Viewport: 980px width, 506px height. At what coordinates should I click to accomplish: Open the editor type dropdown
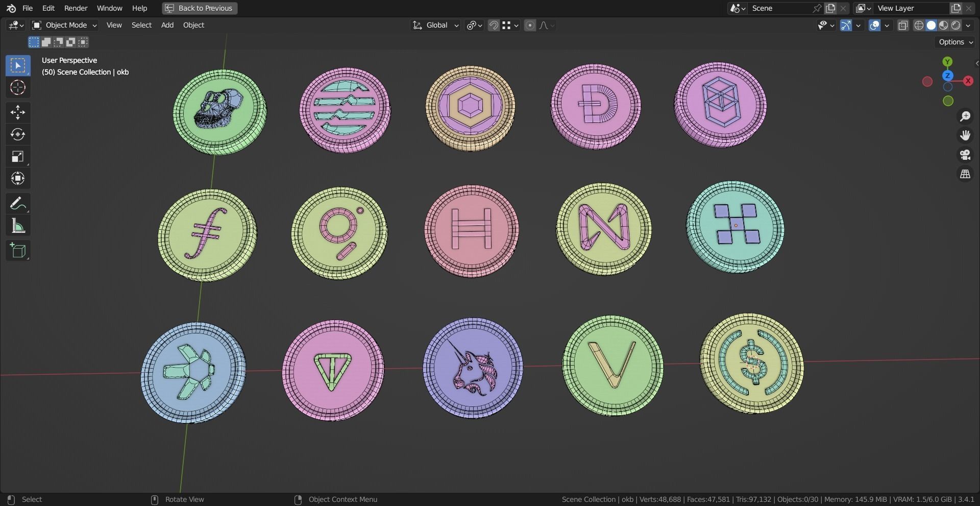click(x=16, y=25)
